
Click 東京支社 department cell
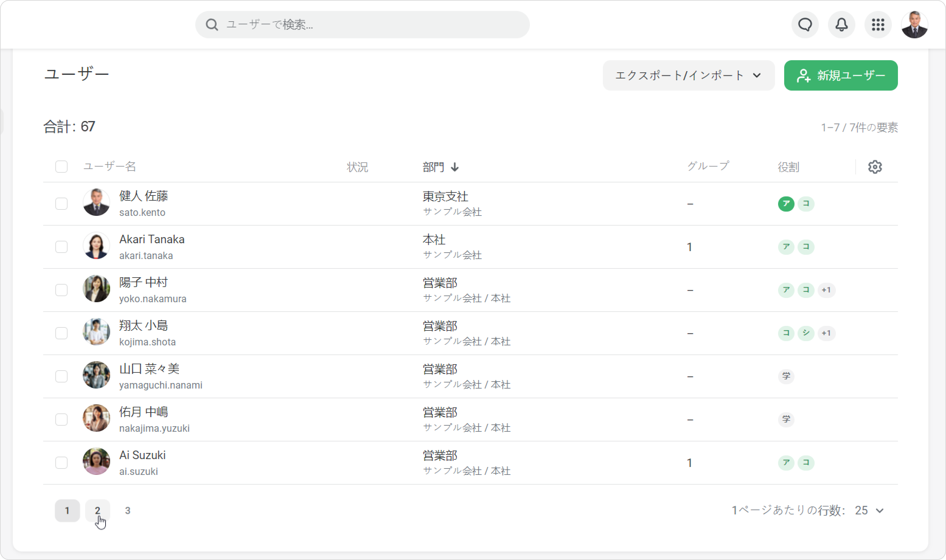(445, 196)
